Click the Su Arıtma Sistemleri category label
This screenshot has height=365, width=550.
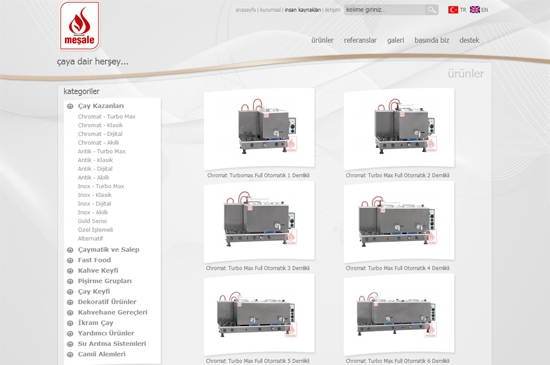coord(112,344)
